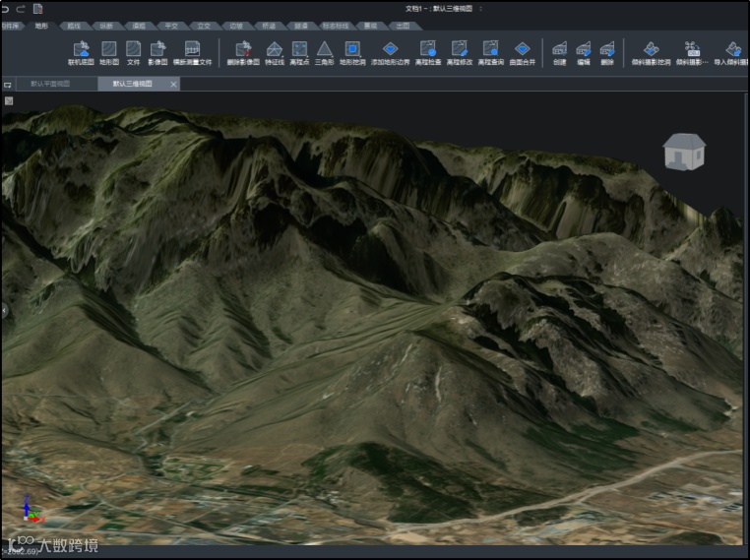Click the 删除影像图 delete imagery icon

[x=242, y=49]
